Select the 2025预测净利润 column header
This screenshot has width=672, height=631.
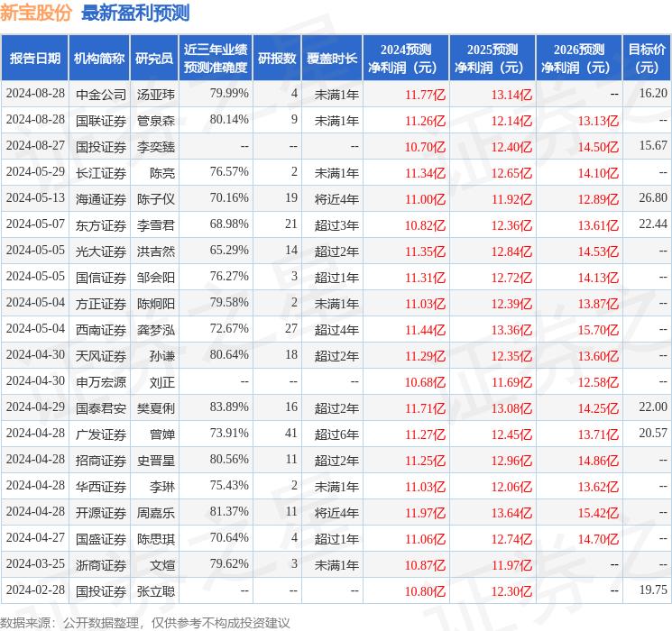pyautogui.click(x=492, y=58)
